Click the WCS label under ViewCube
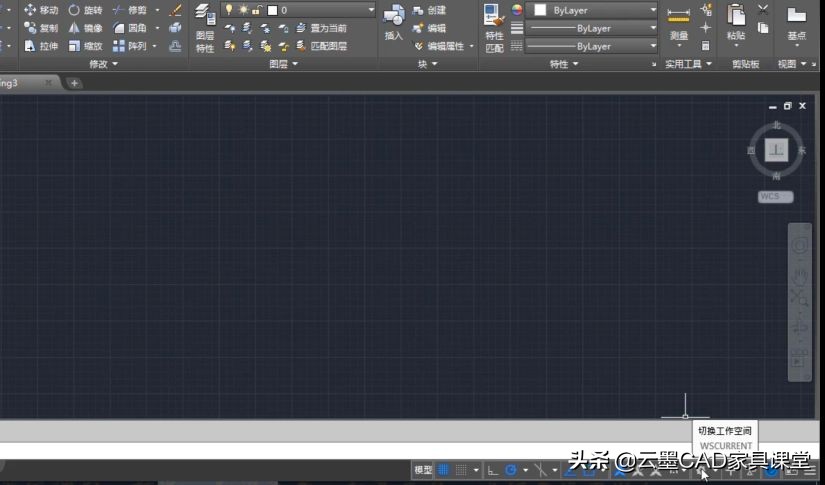 pos(769,196)
